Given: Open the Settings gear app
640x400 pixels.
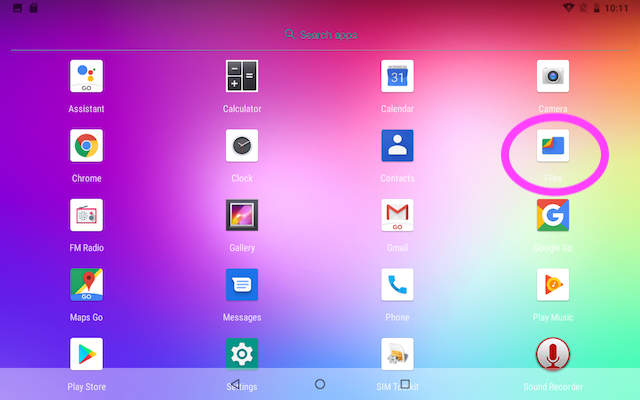Looking at the screenshot, I should tap(242, 354).
